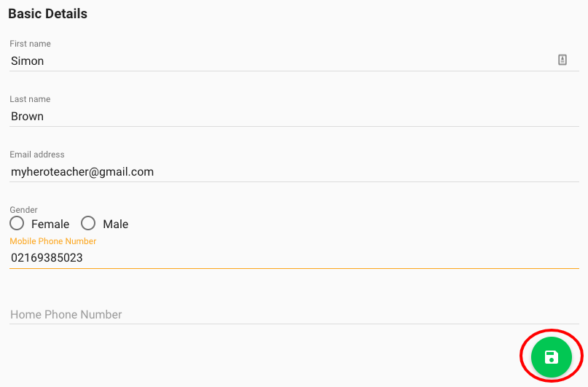Viewport: 588px width, 387px height.
Task: Click the 'Email address' field label
Action: pos(37,155)
